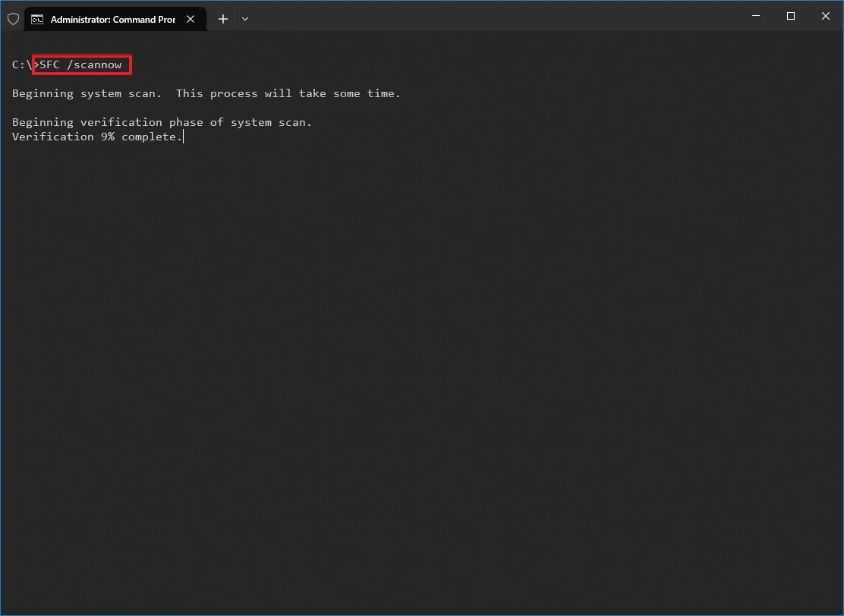Viewport: 844px width, 616px height.
Task: Close the terminal window
Action: 826,16
